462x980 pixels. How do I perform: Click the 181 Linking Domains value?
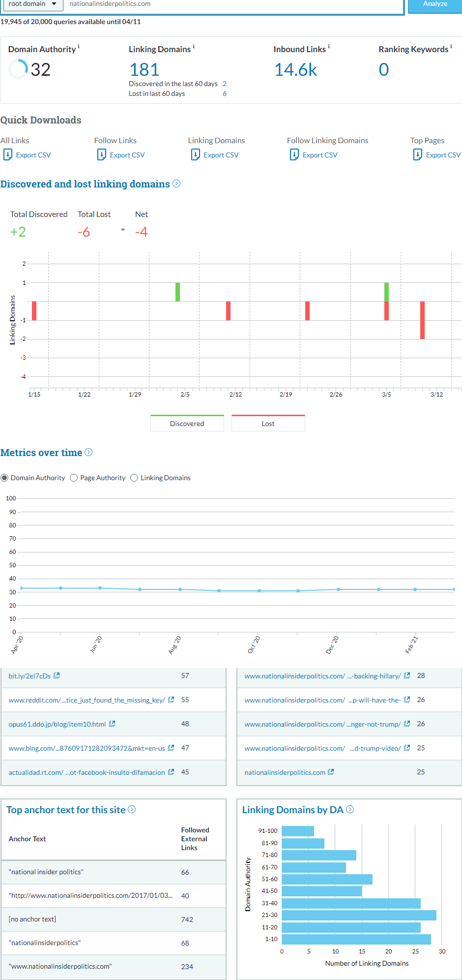[x=144, y=70]
